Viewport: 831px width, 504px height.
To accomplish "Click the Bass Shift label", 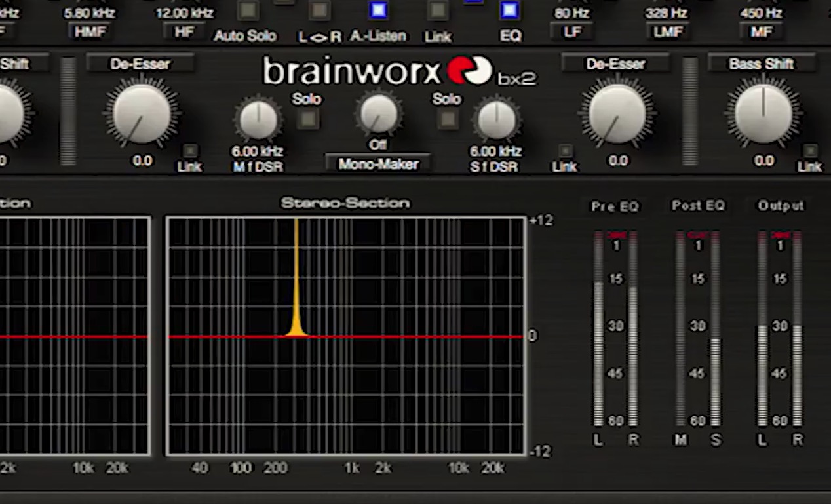I will 762,64.
